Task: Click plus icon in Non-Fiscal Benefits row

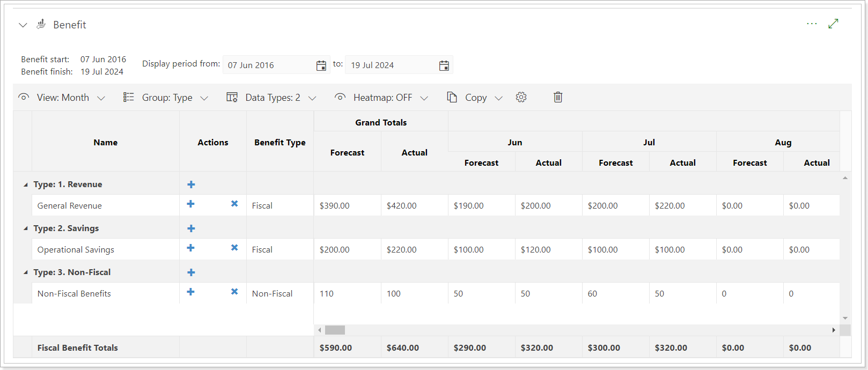Action: pos(190,292)
